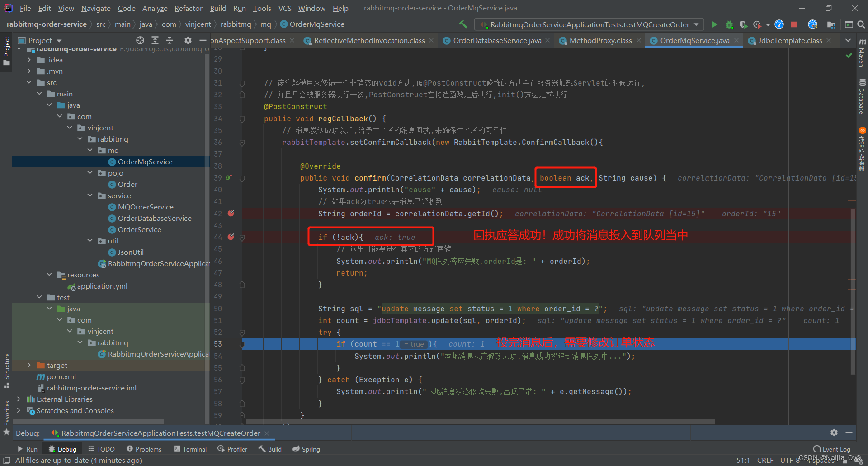868x466 pixels.
Task: Expand the .idea folder
Action: (29, 60)
